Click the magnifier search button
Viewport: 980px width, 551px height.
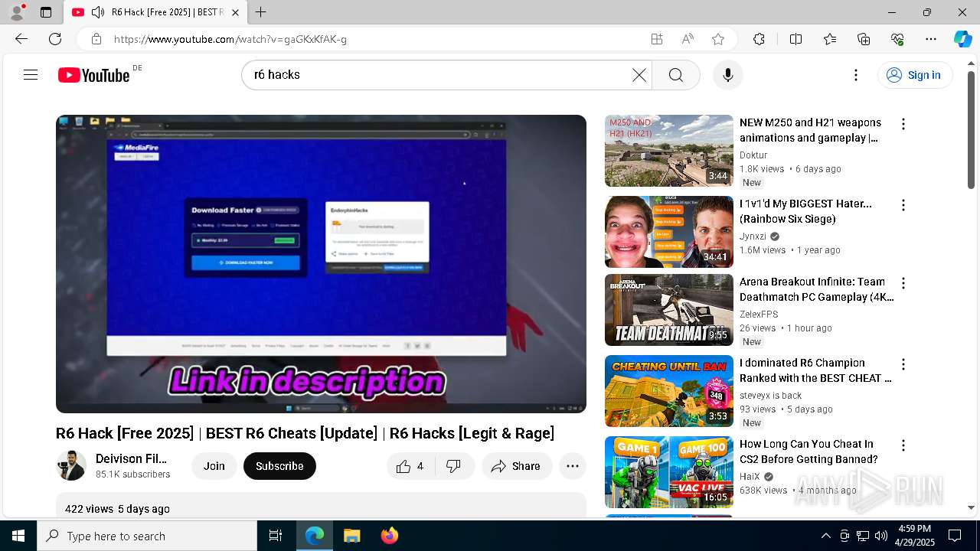[676, 75]
